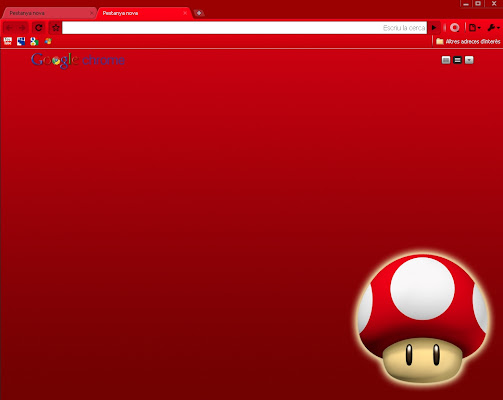This screenshot has width=503, height=400.
Task: Open the blue-white bookmark icon
Action: click(x=21, y=41)
